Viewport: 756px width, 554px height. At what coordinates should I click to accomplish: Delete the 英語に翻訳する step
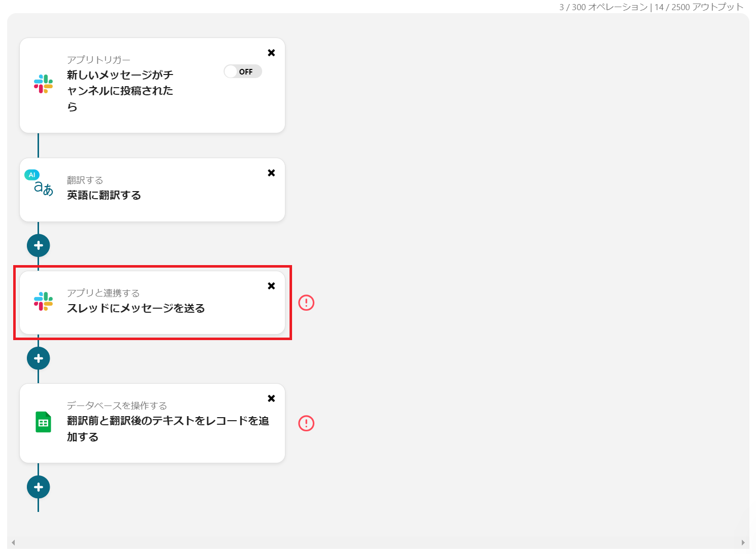pyautogui.click(x=271, y=173)
